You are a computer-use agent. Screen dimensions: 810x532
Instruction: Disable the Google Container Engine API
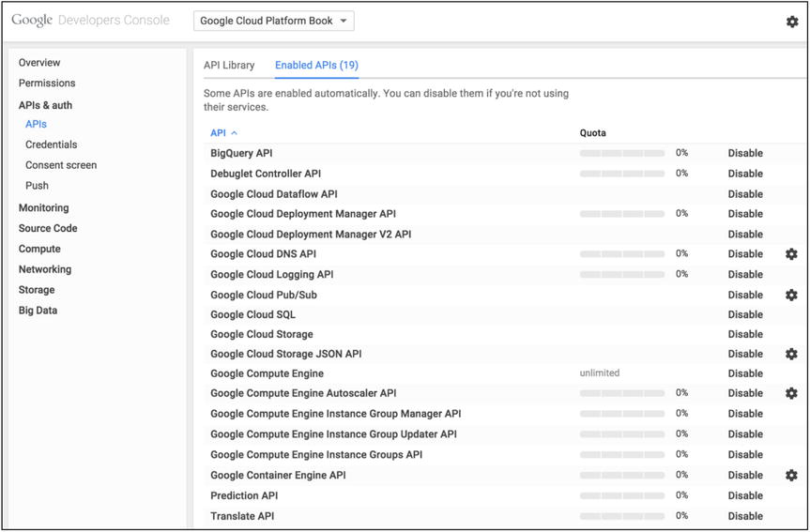(745, 475)
